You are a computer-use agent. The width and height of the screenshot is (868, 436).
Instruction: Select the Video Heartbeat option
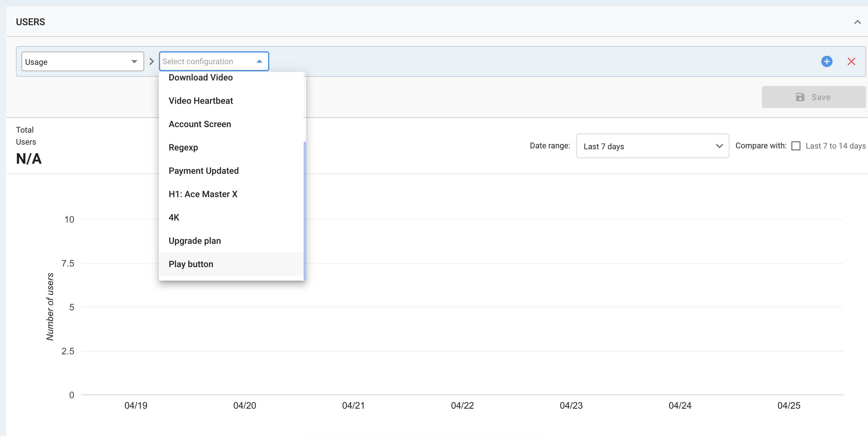[x=232, y=101]
